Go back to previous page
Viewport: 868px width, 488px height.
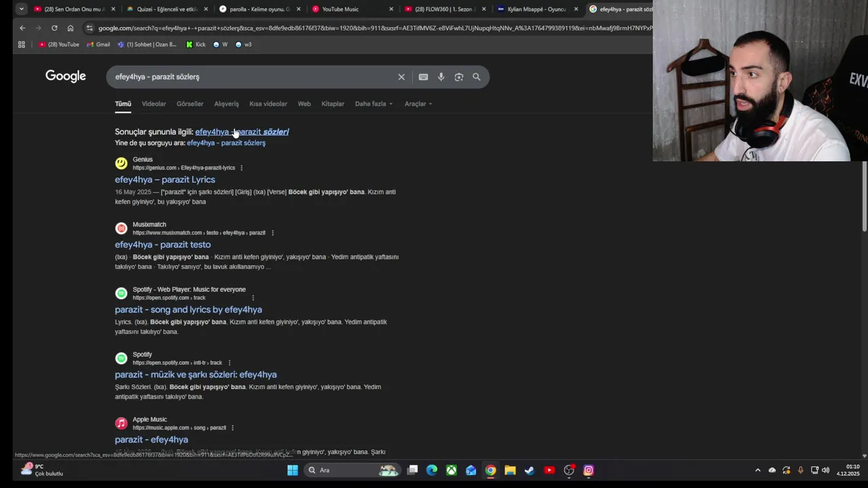[x=22, y=28]
